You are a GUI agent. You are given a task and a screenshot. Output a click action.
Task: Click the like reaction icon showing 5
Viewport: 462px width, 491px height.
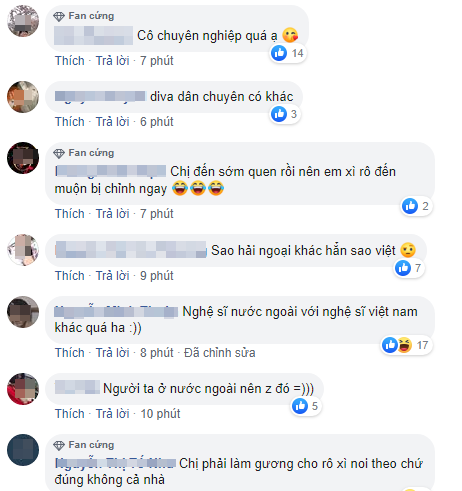[300, 406]
